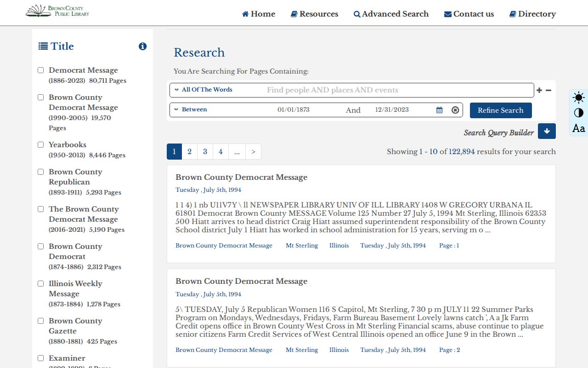Check the Democrat Message checkbox

(40, 70)
